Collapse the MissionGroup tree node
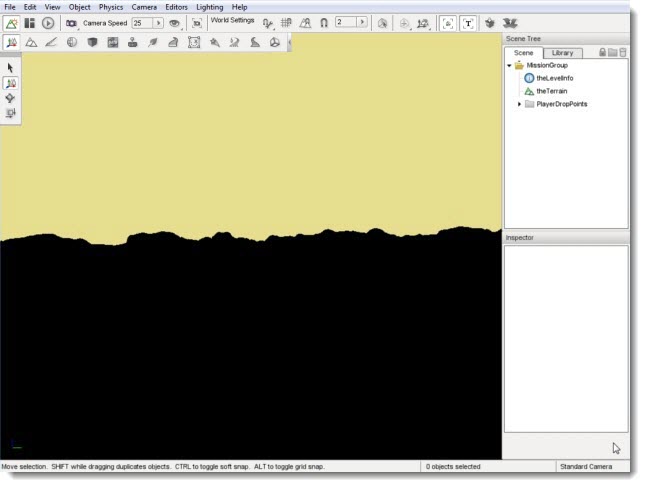 (x=509, y=65)
